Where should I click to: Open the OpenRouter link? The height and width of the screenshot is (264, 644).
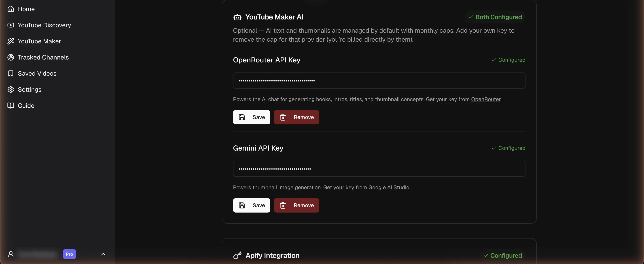pyautogui.click(x=486, y=99)
